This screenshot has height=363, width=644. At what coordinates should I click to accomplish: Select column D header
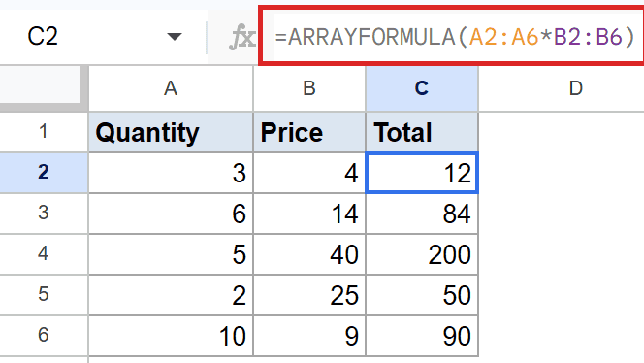(x=576, y=88)
